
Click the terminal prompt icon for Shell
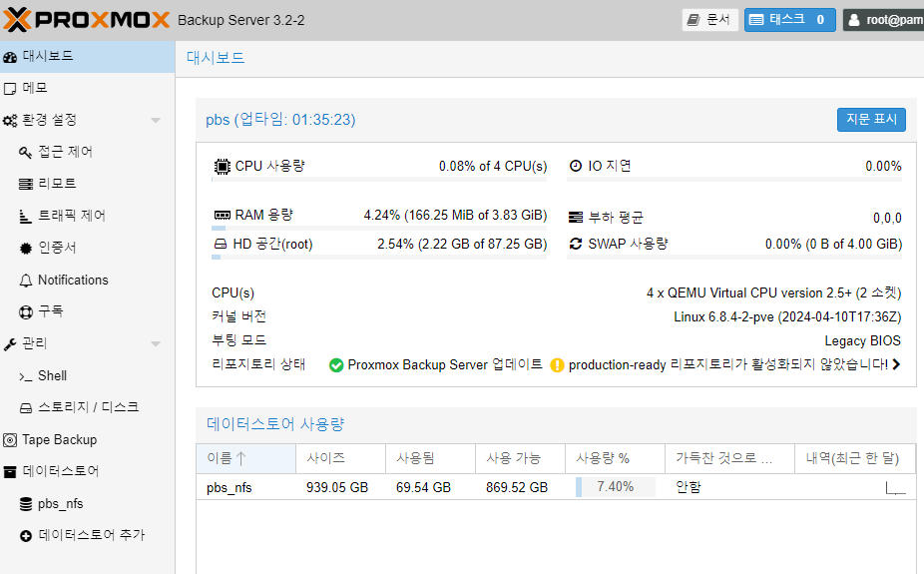pyautogui.click(x=25, y=376)
